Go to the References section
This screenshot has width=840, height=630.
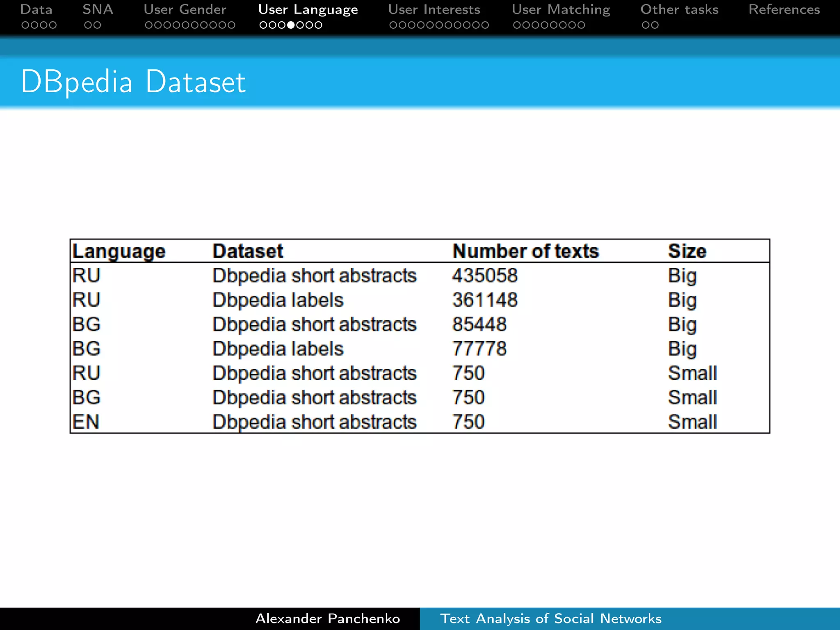click(x=784, y=9)
